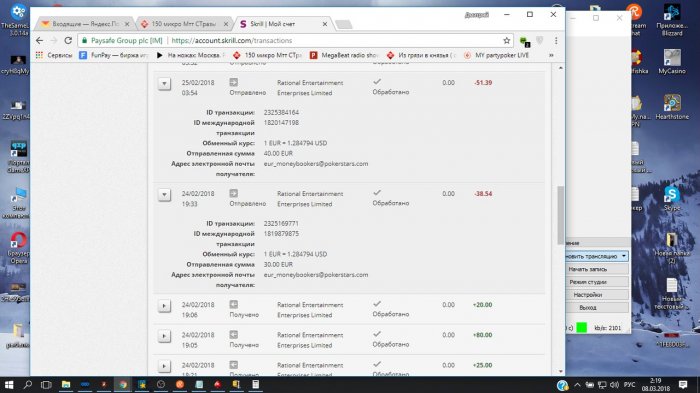The height and width of the screenshot is (393, 700).
Task: Click transaction ID 2325169771
Action: 281,224
